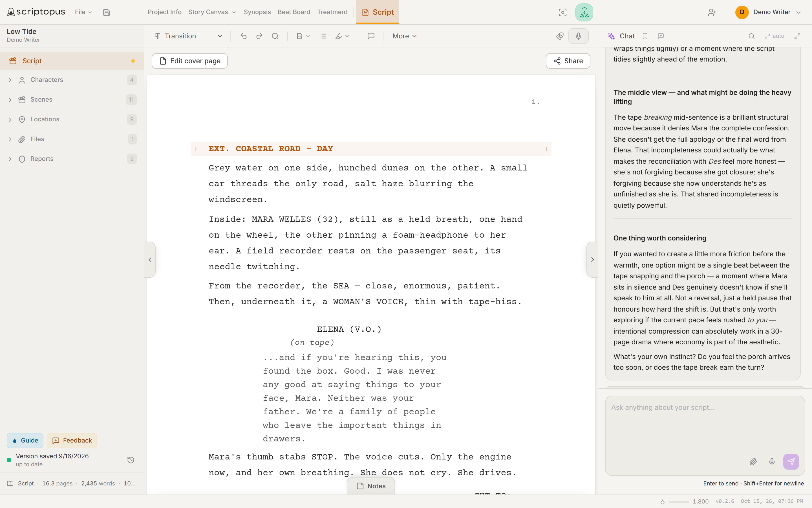Click the add collaborator icon
The height and width of the screenshot is (508, 812).
pos(712,12)
